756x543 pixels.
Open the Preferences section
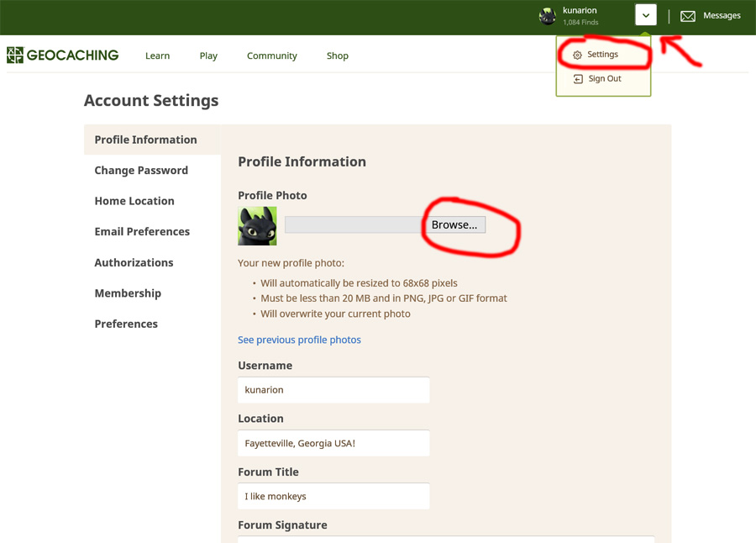pyautogui.click(x=126, y=324)
